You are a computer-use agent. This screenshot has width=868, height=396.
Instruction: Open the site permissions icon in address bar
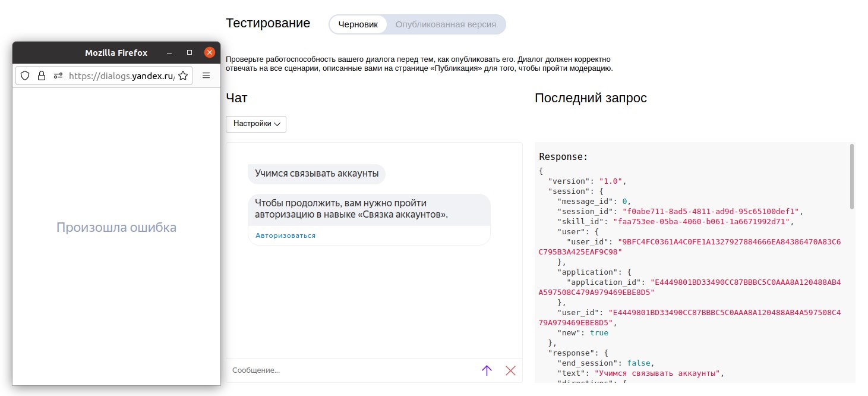point(58,76)
